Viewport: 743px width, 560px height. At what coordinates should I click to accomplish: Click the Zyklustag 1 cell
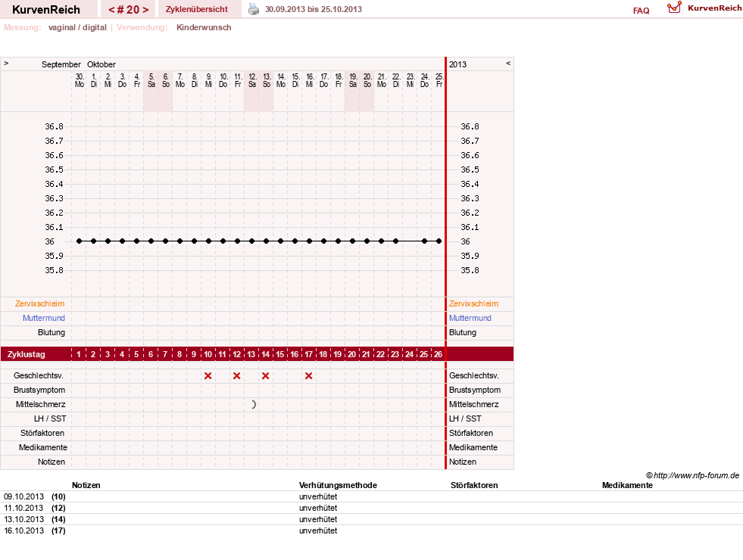tap(79, 354)
